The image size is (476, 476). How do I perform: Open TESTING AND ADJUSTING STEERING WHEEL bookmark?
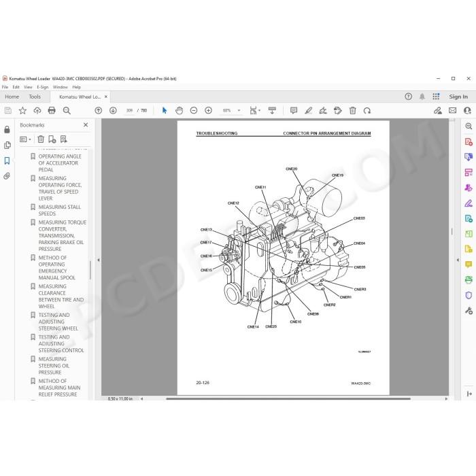point(58,322)
